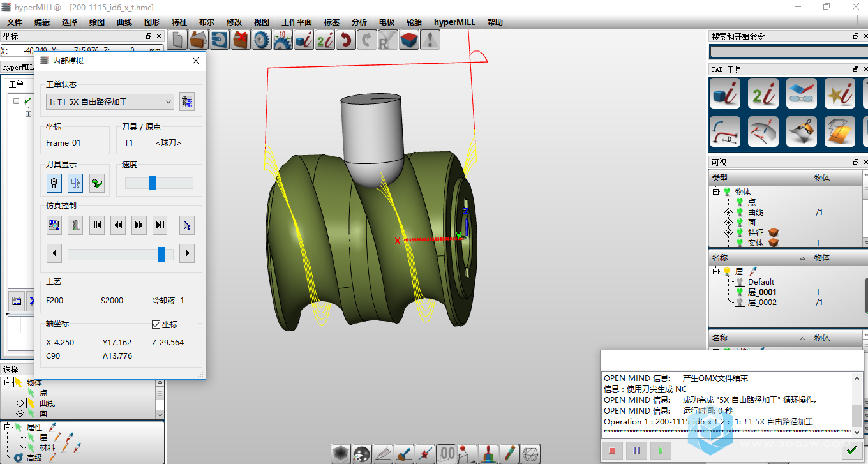Click the warning triangle toolbar icon
The height and width of the screenshot is (464, 868).
(430, 40)
